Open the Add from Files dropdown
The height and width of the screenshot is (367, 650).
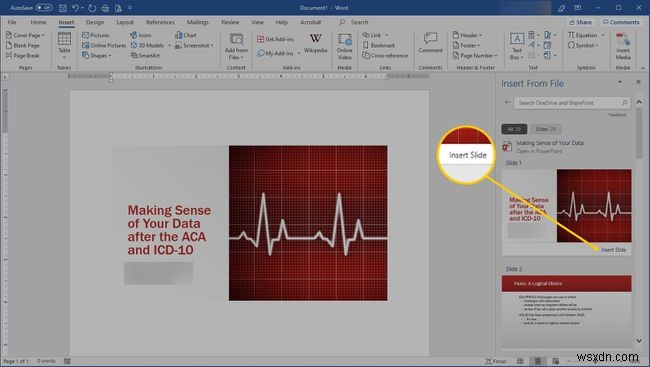point(236,46)
